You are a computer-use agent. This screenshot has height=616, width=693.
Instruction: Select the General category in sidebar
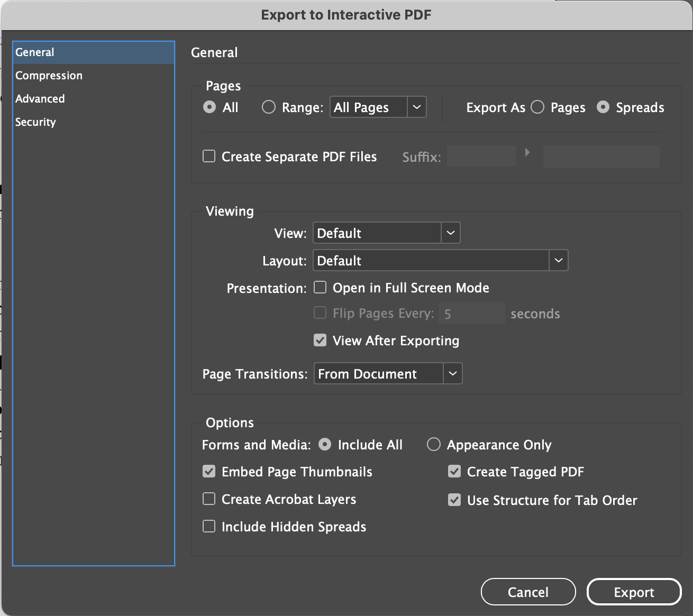(x=35, y=52)
